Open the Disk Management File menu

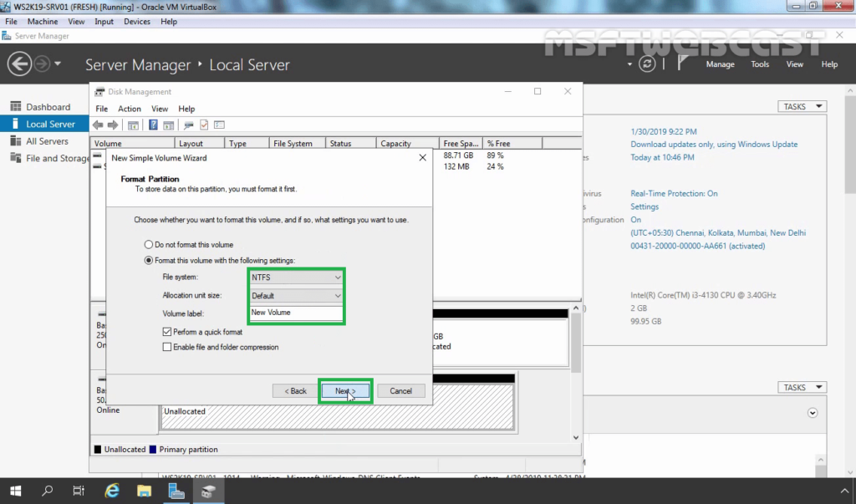(x=101, y=109)
